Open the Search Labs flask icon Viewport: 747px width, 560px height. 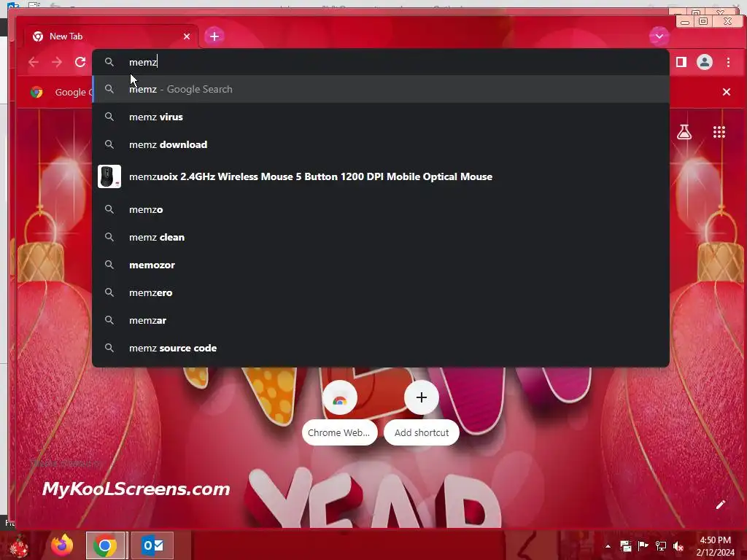pyautogui.click(x=684, y=132)
